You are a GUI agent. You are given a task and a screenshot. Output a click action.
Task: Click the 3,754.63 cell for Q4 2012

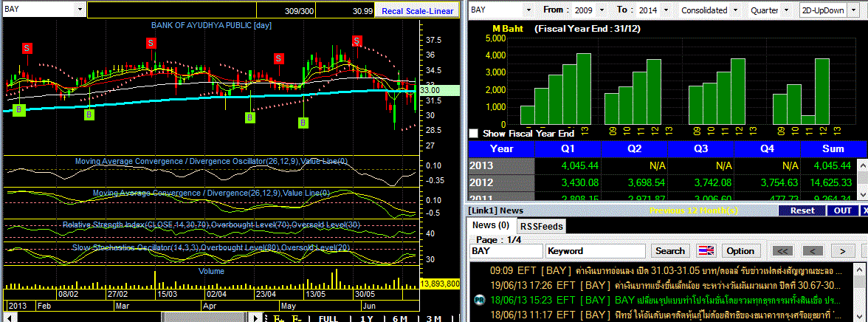coord(768,182)
